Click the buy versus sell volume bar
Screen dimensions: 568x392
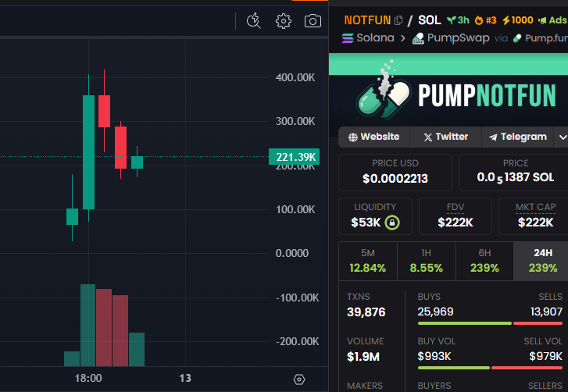tap(490, 368)
